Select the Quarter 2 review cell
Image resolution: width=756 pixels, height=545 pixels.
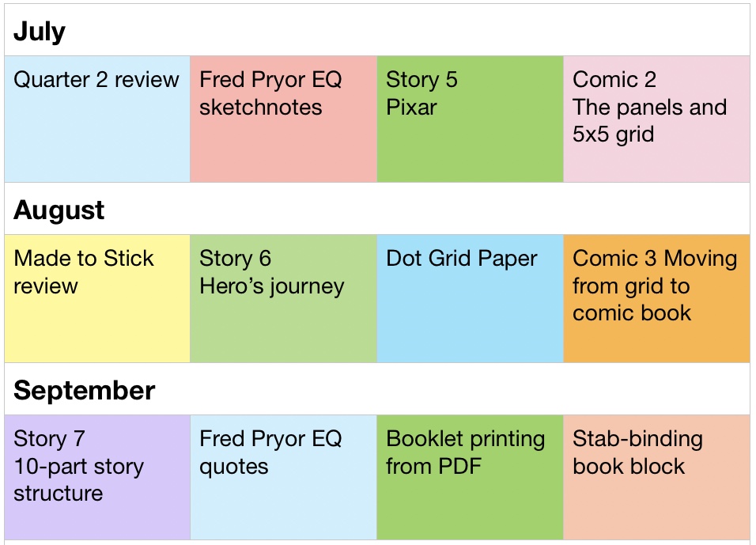click(97, 119)
